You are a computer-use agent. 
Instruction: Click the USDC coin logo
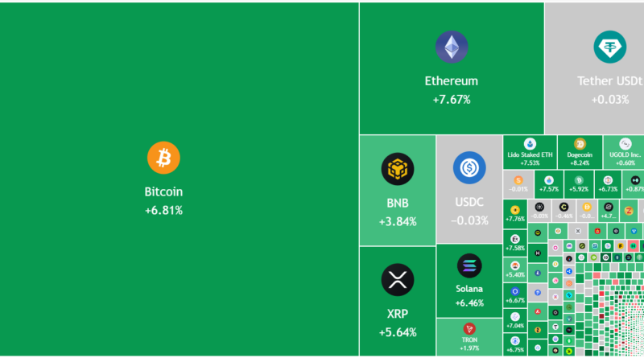469,167
